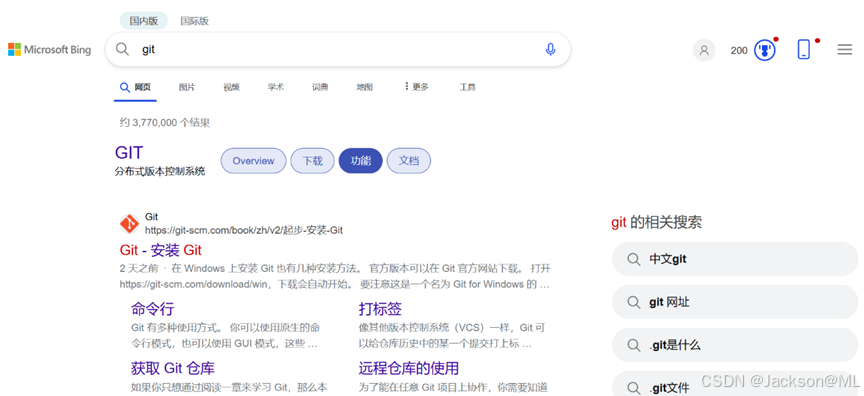The height and width of the screenshot is (396, 864).
Task: Open the hamburger settings menu
Action: 845,50
